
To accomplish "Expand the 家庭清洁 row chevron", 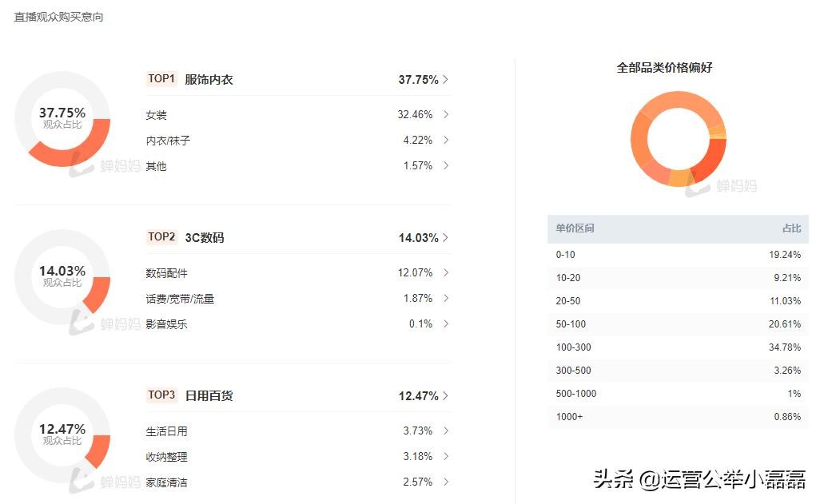I will point(445,482).
